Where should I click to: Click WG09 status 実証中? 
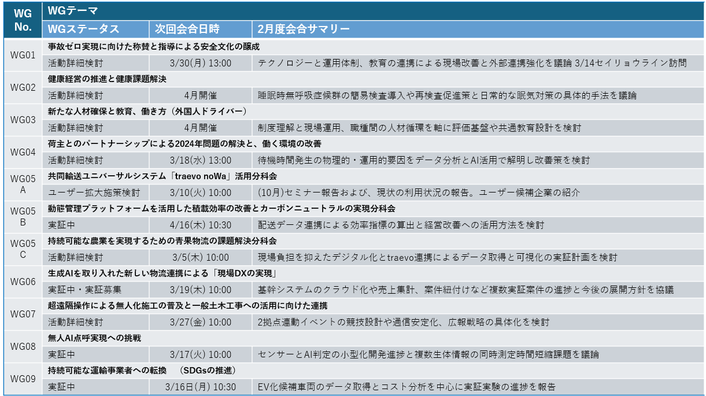(x=61, y=387)
